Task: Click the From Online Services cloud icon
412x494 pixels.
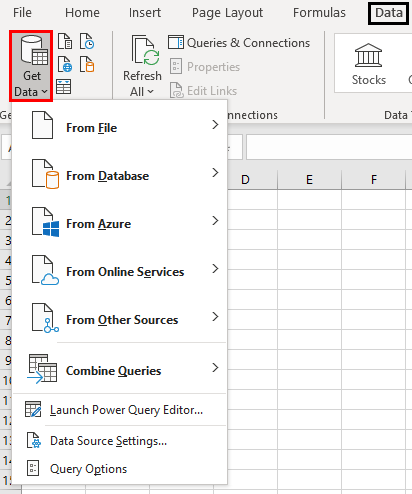Action: [x=45, y=270]
